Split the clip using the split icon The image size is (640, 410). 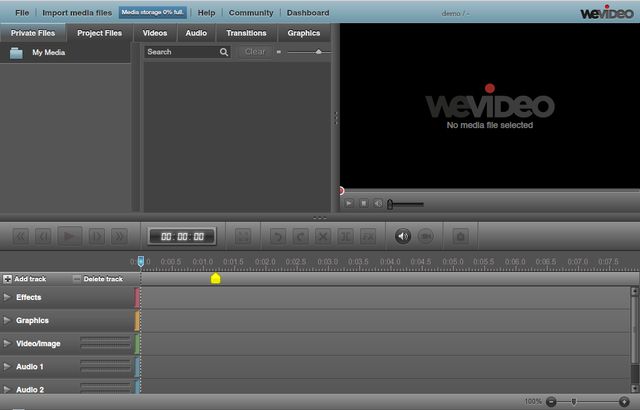(345, 236)
